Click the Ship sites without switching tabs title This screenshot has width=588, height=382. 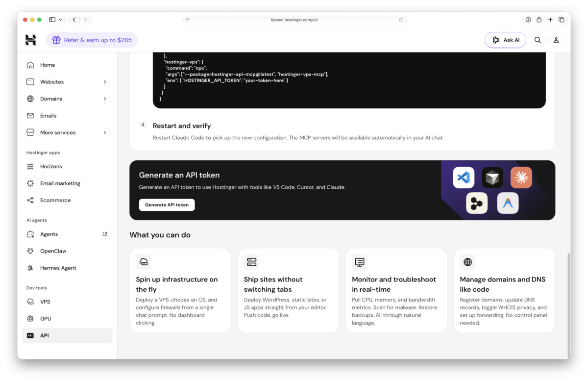click(273, 284)
